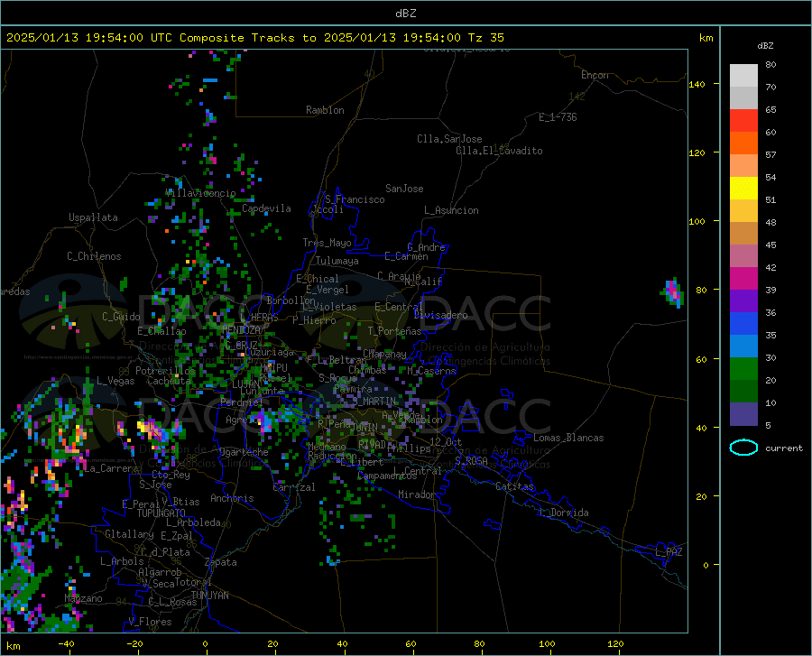The width and height of the screenshot is (812, 656).
Task: Click the 'km' label at the bottom-left corner
Action: pyautogui.click(x=13, y=646)
